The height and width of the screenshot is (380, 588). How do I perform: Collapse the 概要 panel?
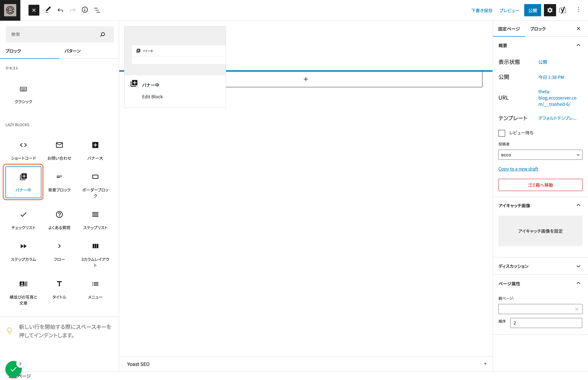(540, 45)
